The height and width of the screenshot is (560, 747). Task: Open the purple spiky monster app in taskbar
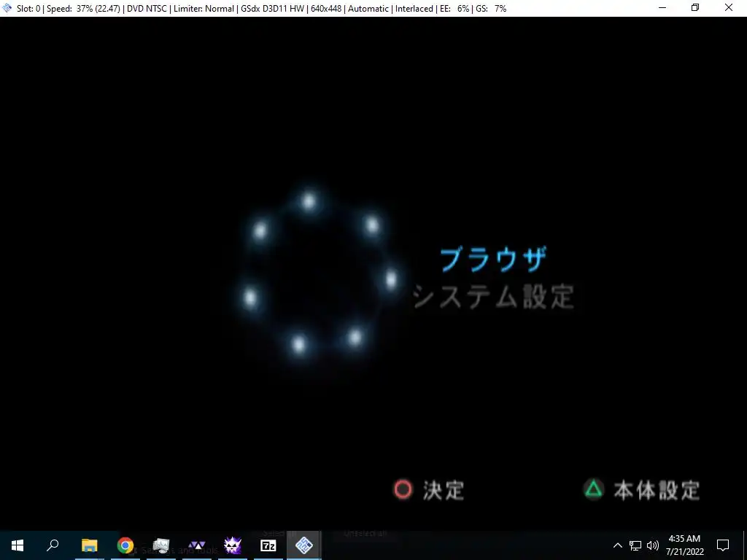coord(233,545)
